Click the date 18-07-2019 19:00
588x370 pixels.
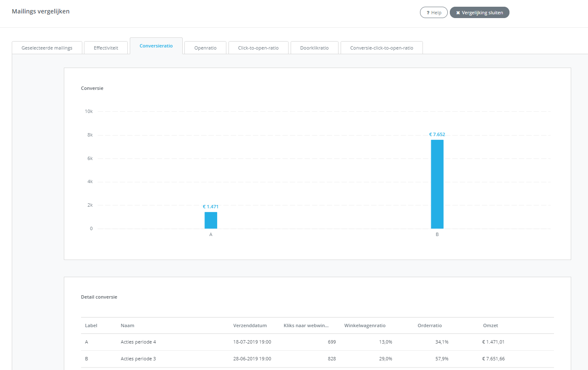(x=252, y=342)
